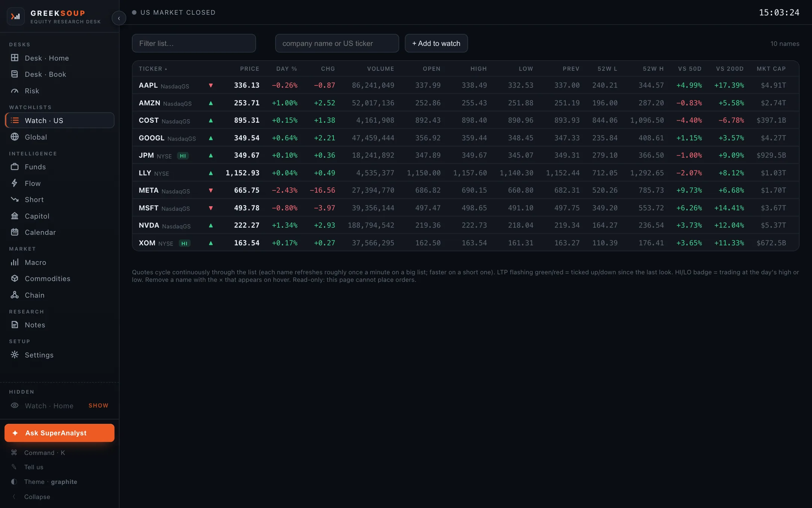
Task: Click the GreekSoup logo icon
Action: 15,16
